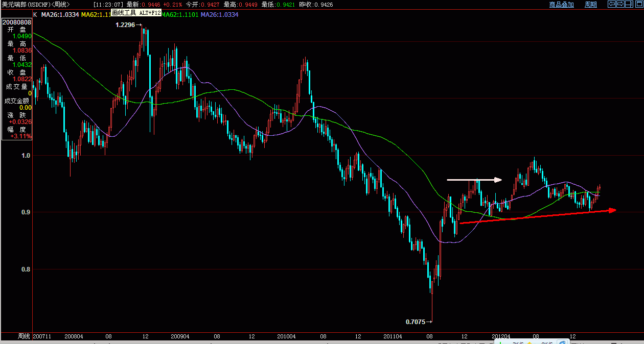
Task: Click the 收盘 value 1.0822
Action: (23, 79)
